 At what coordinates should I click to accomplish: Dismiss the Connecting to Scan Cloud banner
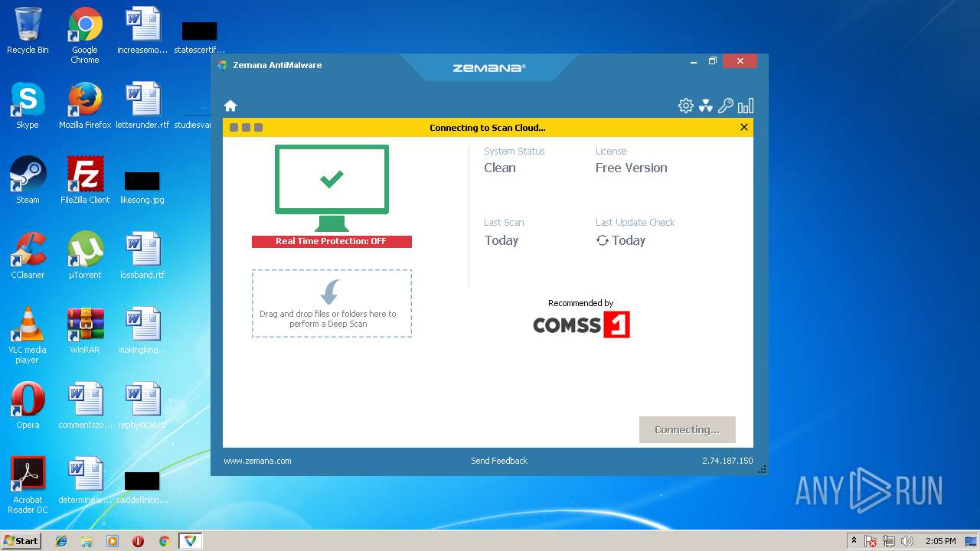(744, 127)
